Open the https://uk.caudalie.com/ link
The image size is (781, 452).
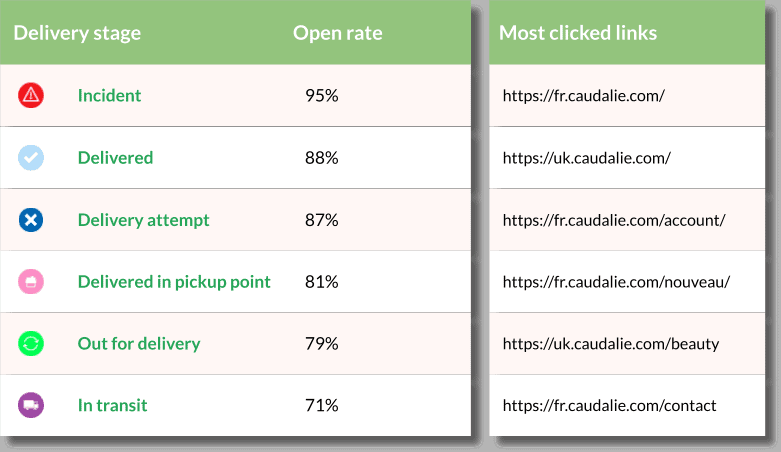[586, 158]
